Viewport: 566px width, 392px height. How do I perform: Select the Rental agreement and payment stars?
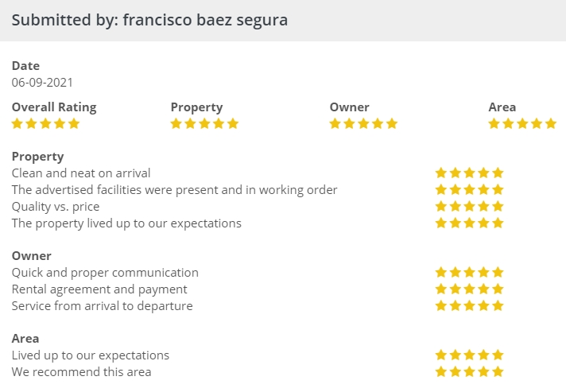tap(469, 289)
